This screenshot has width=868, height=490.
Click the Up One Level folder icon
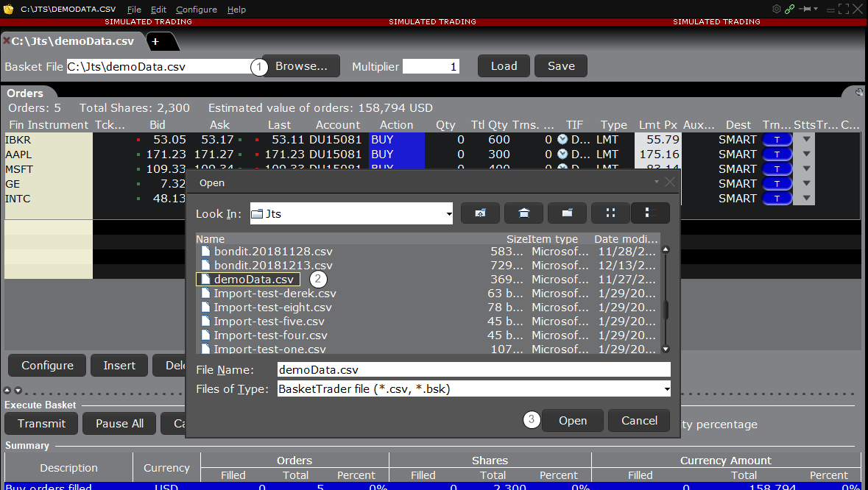click(x=480, y=213)
